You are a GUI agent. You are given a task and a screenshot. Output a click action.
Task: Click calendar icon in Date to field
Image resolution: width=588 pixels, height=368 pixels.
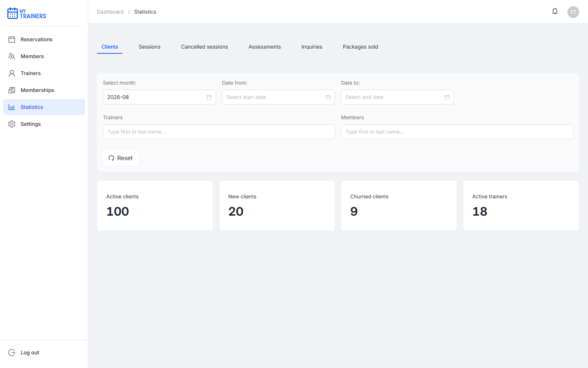(x=447, y=97)
